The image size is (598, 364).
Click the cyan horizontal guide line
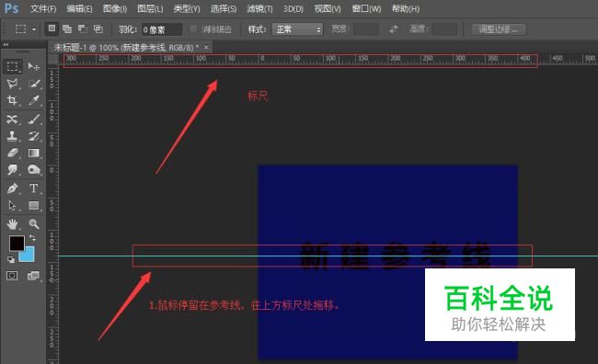coord(328,256)
